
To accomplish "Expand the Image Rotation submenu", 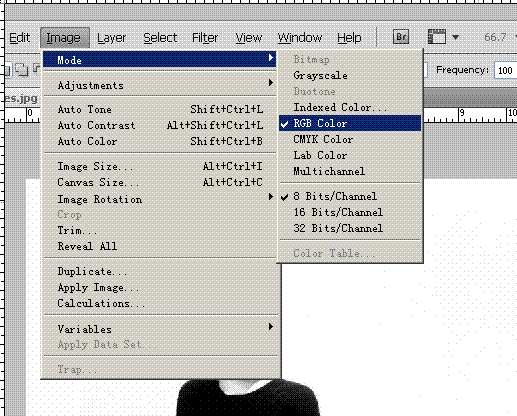I will [160, 199].
